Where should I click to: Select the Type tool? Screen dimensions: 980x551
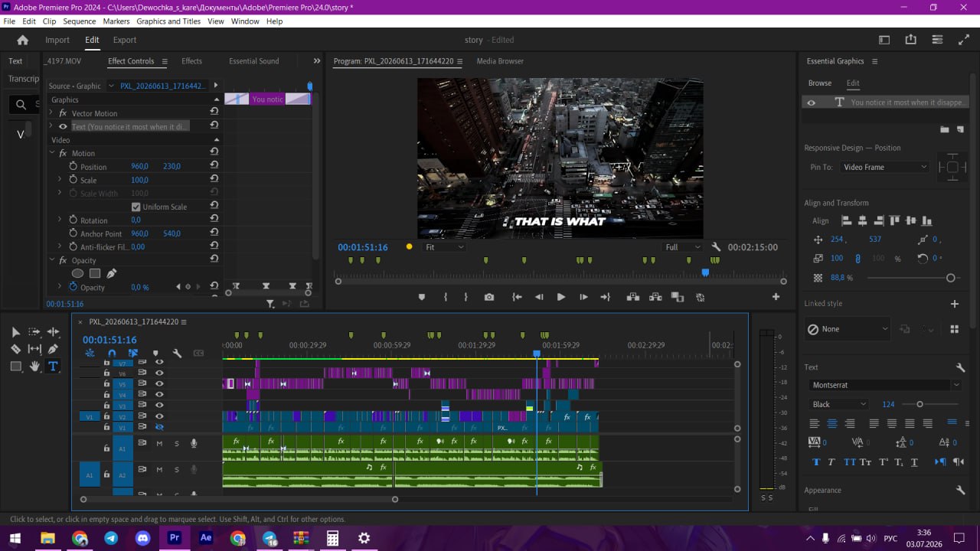(53, 367)
